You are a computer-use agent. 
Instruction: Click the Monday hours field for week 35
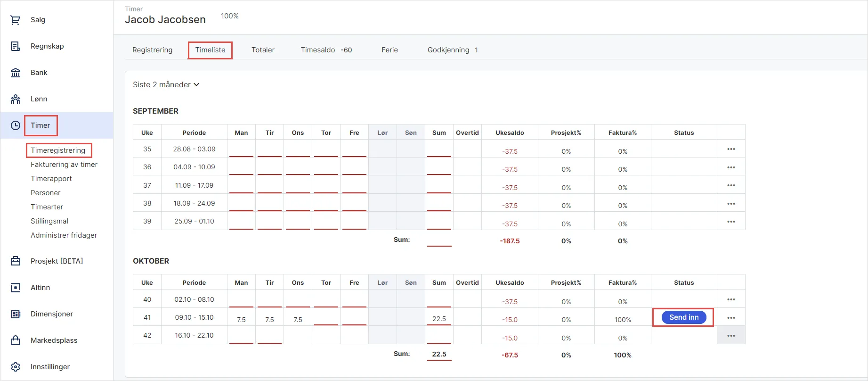(241, 149)
